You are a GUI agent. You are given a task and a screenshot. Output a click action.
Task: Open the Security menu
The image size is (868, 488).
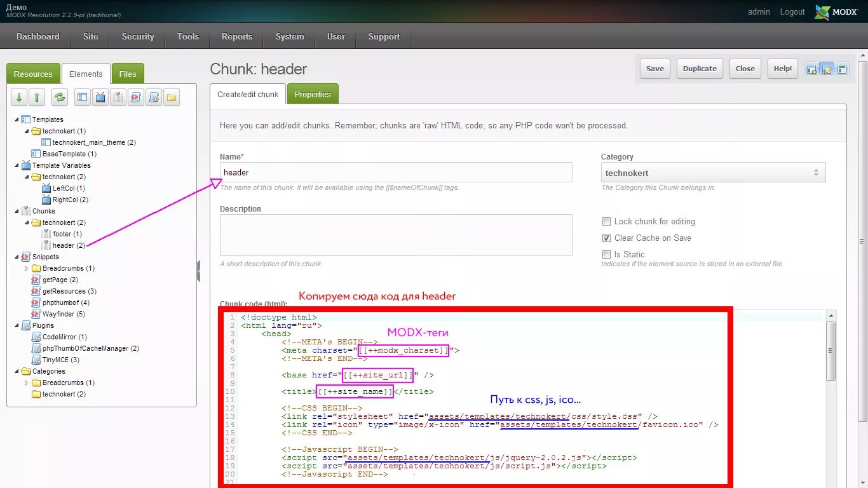click(138, 37)
